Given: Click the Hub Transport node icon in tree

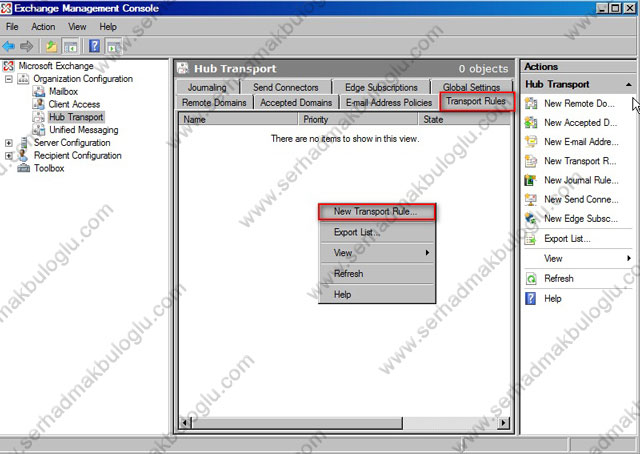Looking at the screenshot, I should (38, 117).
